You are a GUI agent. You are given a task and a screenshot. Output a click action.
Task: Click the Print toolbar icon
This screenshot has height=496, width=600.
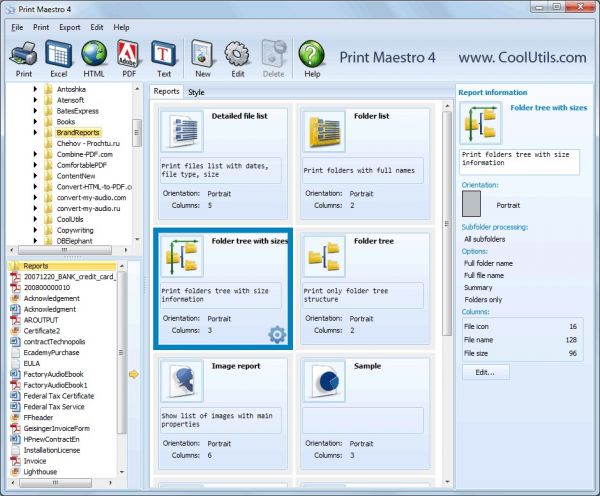click(x=22, y=58)
